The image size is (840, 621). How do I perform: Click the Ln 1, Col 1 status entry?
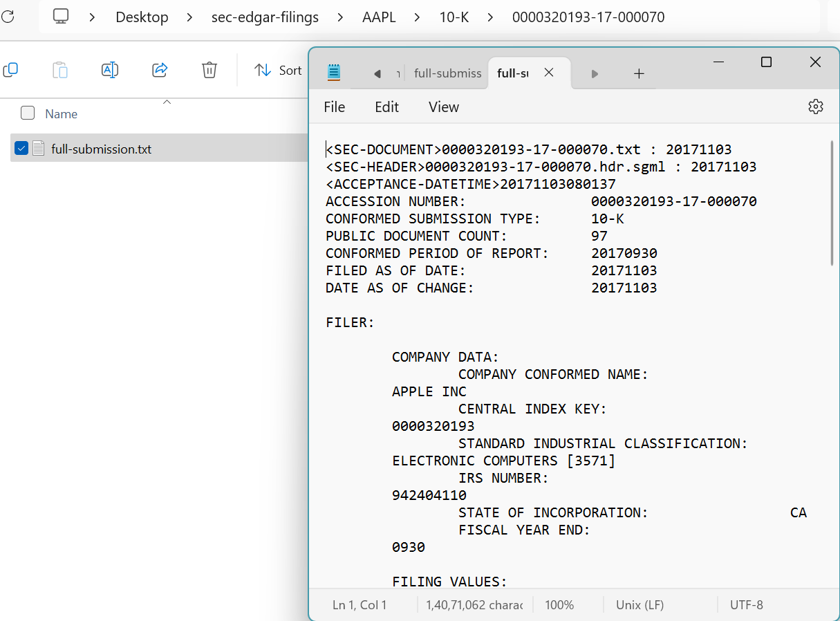click(x=360, y=605)
